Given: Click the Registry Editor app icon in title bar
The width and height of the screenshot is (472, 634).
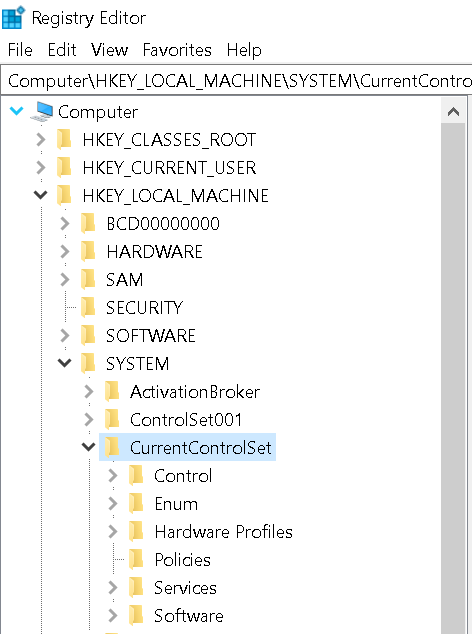Looking at the screenshot, I should point(13,17).
